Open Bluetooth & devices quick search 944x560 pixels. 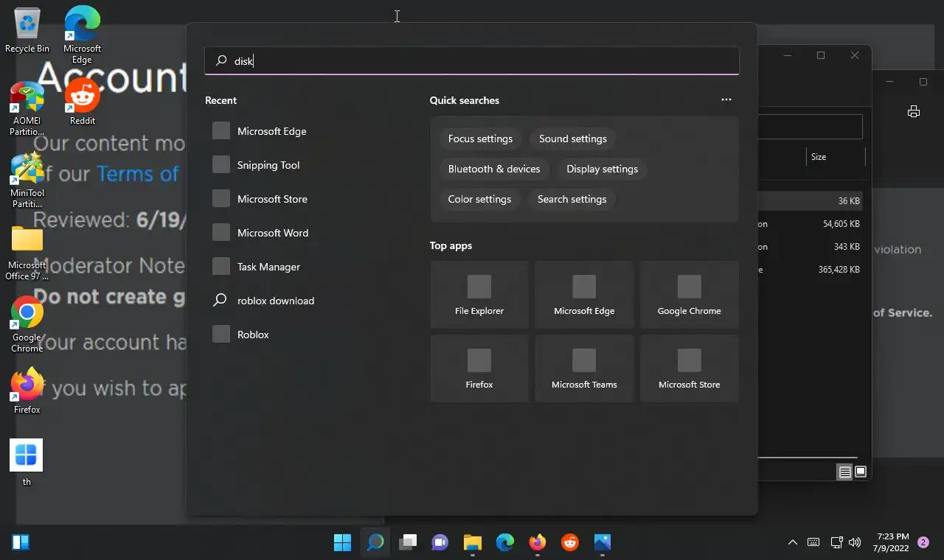pos(494,169)
